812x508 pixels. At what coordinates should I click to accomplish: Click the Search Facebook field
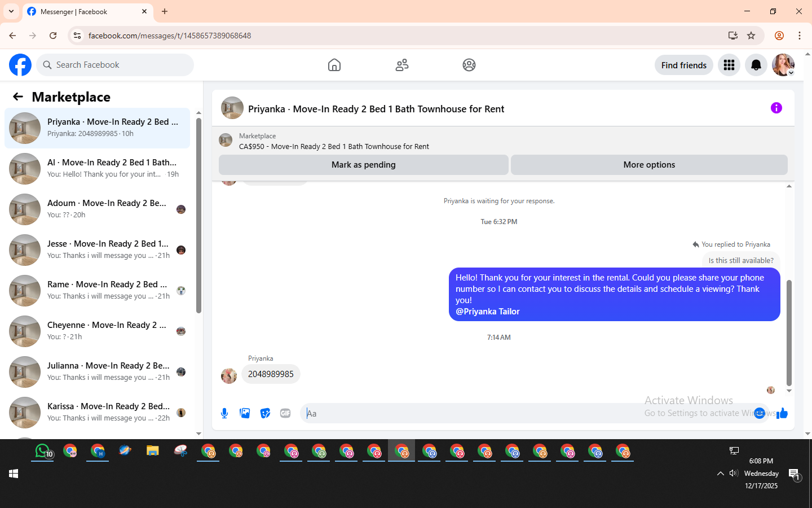115,65
